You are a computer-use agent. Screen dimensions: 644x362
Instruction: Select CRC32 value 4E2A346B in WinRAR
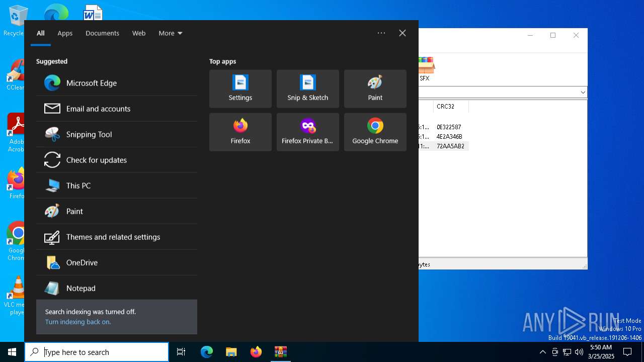(x=450, y=137)
